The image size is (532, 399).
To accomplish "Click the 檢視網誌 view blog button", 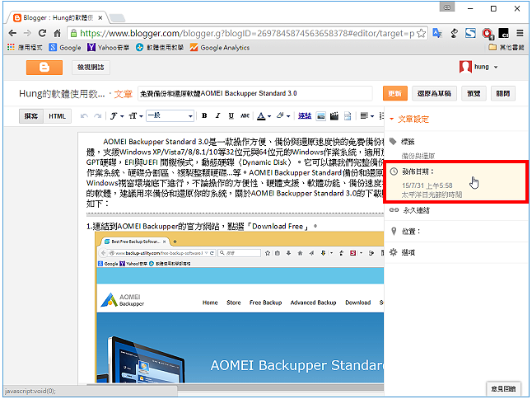I will 91,68.
